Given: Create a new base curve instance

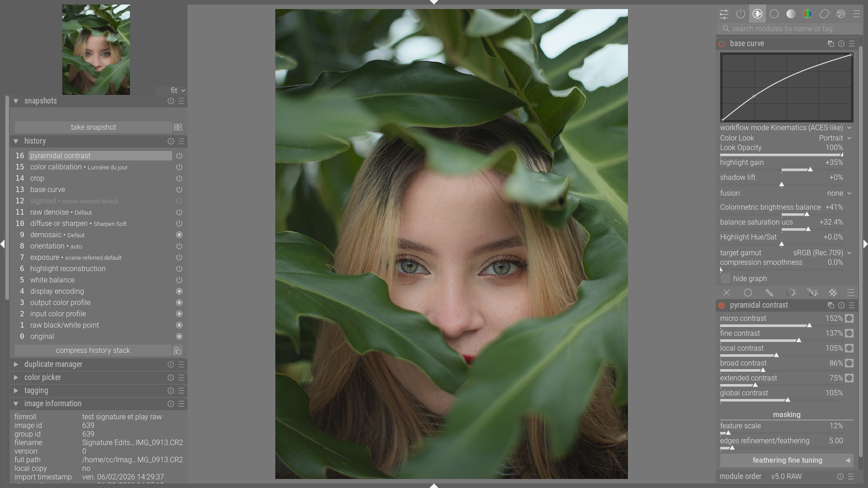Looking at the screenshot, I should (830, 44).
